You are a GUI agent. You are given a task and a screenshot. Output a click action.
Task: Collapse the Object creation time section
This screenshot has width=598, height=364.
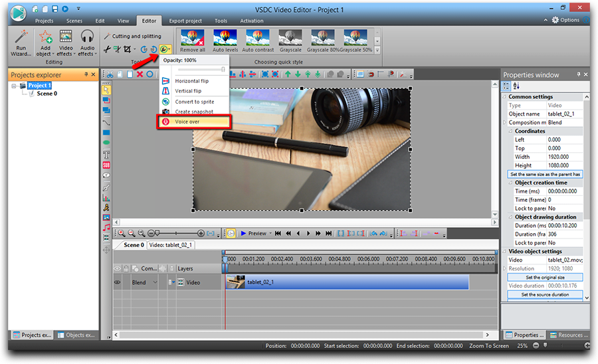pyautogui.click(x=511, y=183)
